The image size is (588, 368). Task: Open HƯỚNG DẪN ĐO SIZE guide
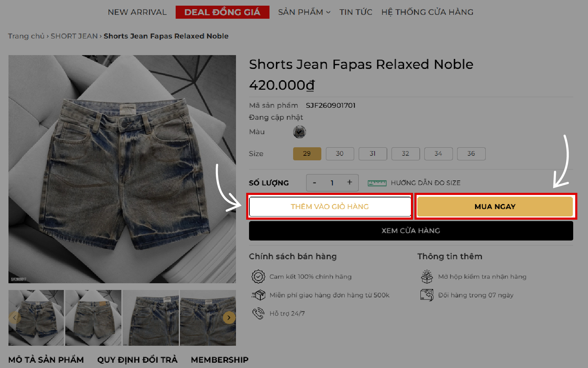(425, 183)
